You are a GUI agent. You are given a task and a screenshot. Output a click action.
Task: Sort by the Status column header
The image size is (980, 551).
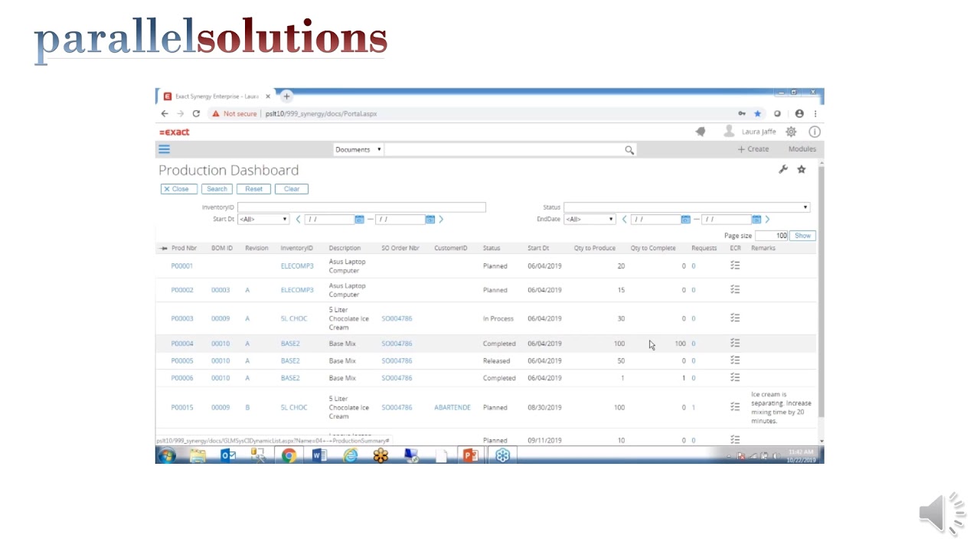492,249
